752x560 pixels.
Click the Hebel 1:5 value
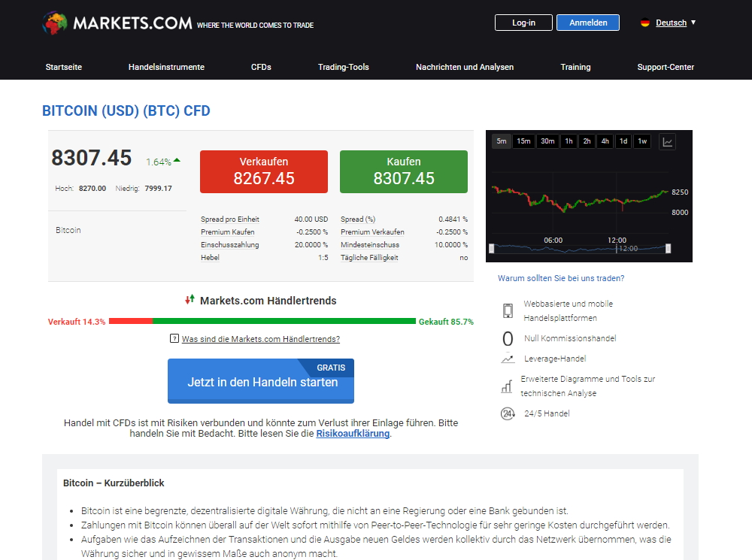pos(323,258)
